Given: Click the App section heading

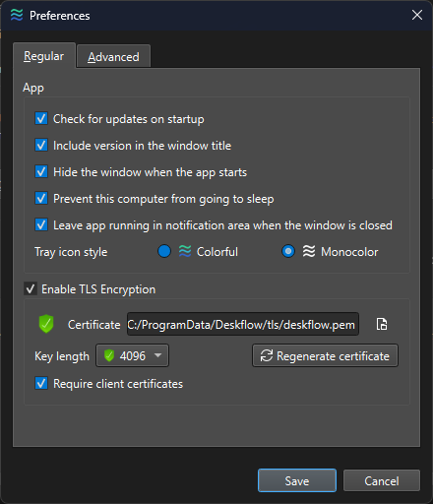Looking at the screenshot, I should pyautogui.click(x=33, y=88).
